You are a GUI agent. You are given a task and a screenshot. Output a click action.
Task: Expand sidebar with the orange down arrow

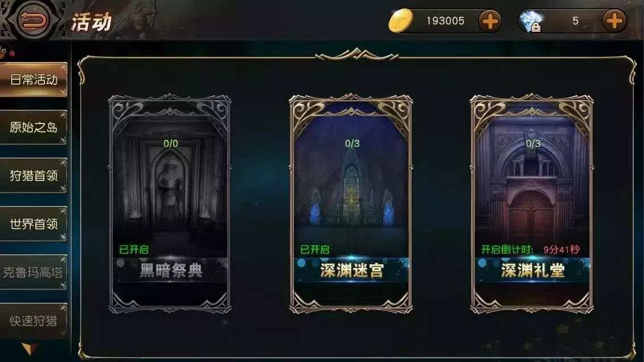pyautogui.click(x=29, y=349)
